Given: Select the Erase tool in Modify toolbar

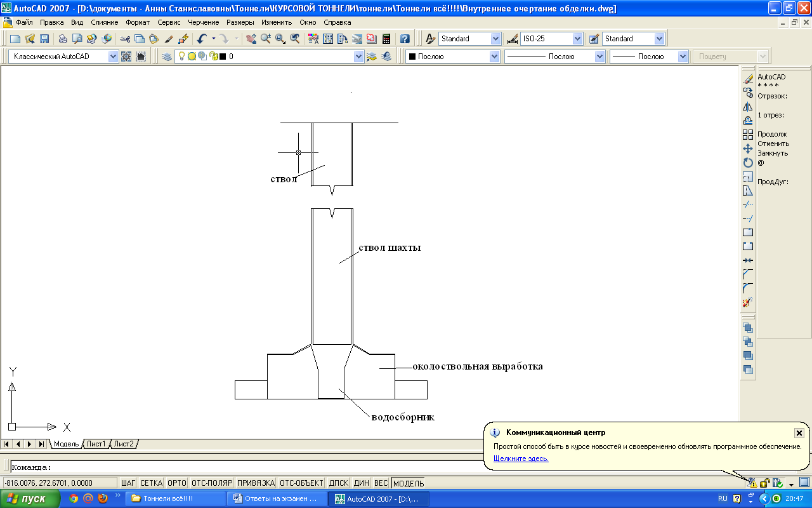Looking at the screenshot, I should [748, 79].
